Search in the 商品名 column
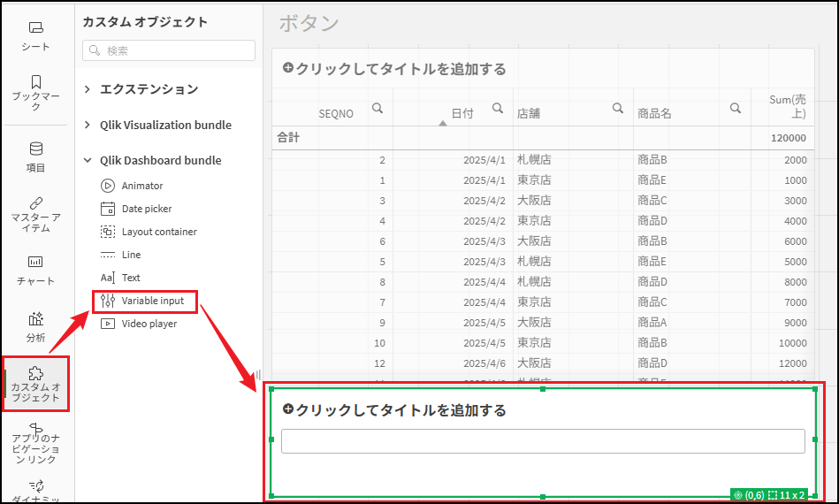 (736, 108)
